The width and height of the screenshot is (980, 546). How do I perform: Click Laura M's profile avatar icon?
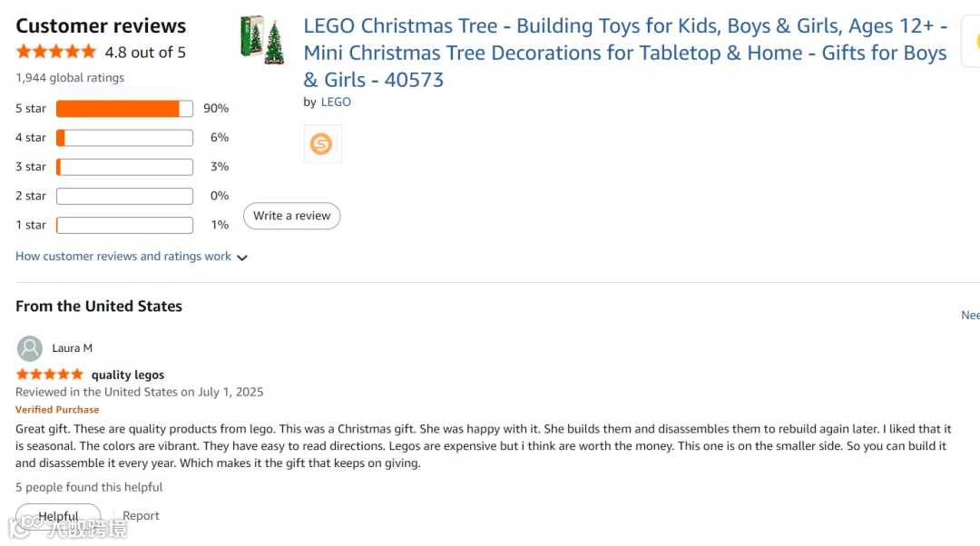tap(30, 348)
